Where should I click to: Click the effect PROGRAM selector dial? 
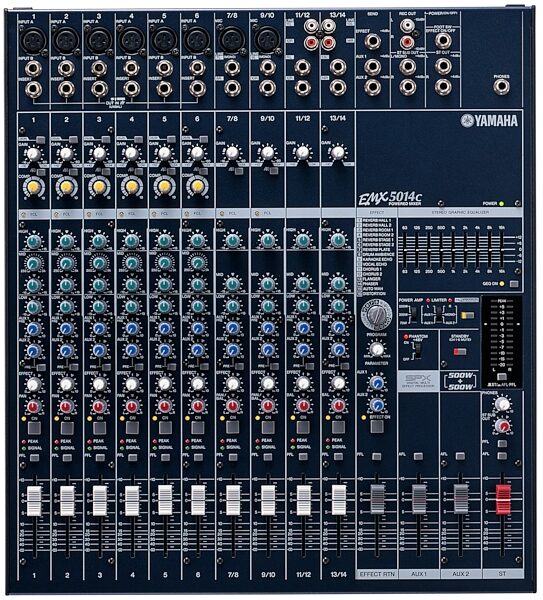click(376, 315)
